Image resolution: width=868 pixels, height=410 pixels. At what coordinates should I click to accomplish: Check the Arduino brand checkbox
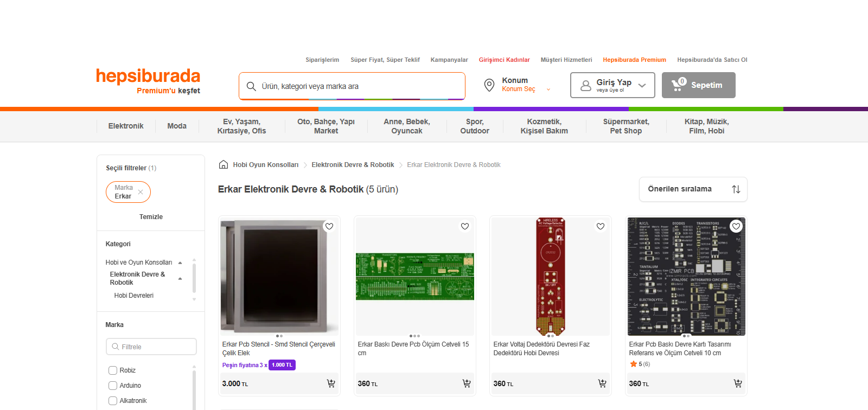113,386
